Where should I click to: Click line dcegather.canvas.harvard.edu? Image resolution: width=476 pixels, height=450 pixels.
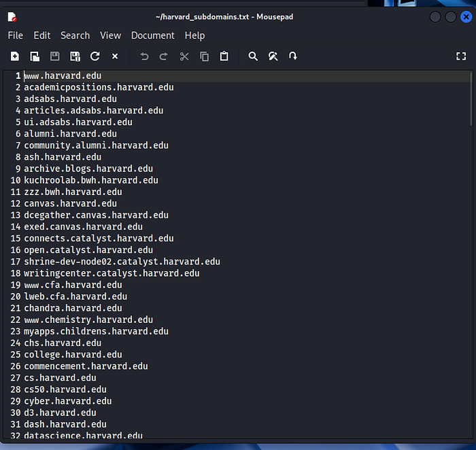click(97, 215)
